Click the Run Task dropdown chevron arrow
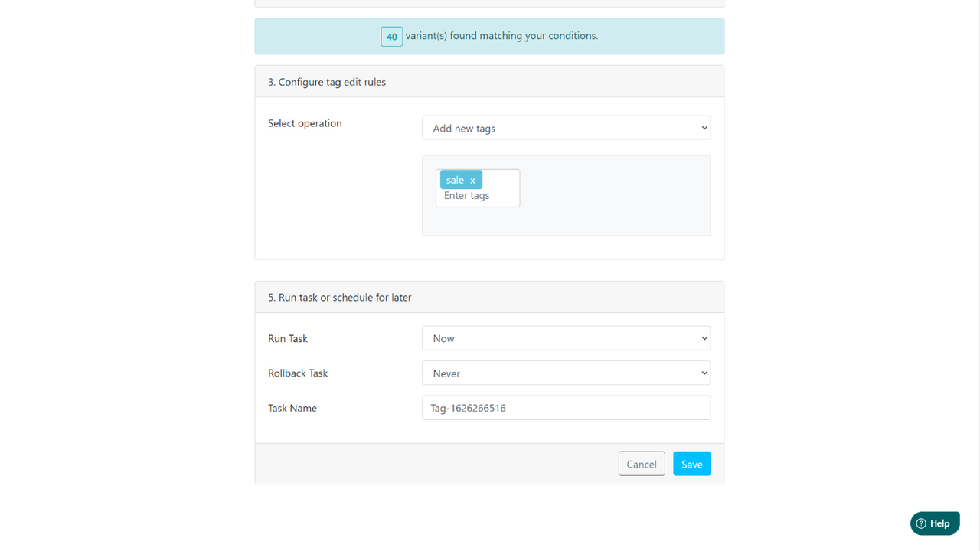Viewport: 980px width, 551px height. 704,337
